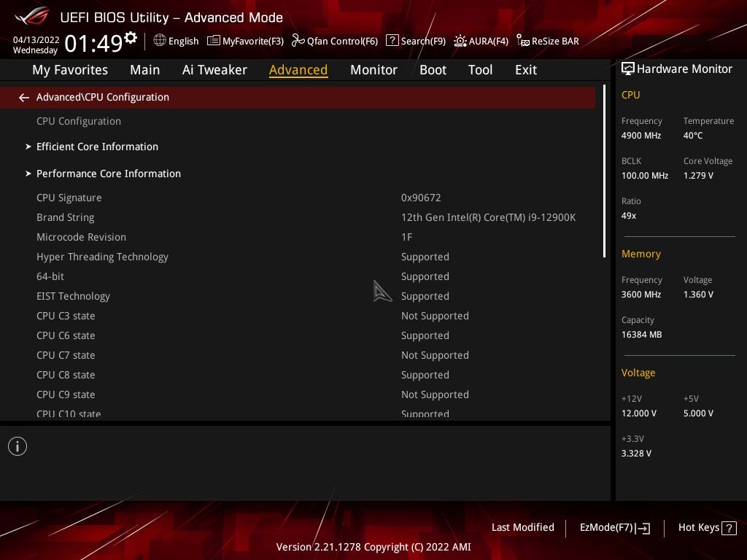Select Hyper Threading Technology row
Screen dimensions: 747x560
(x=298, y=257)
